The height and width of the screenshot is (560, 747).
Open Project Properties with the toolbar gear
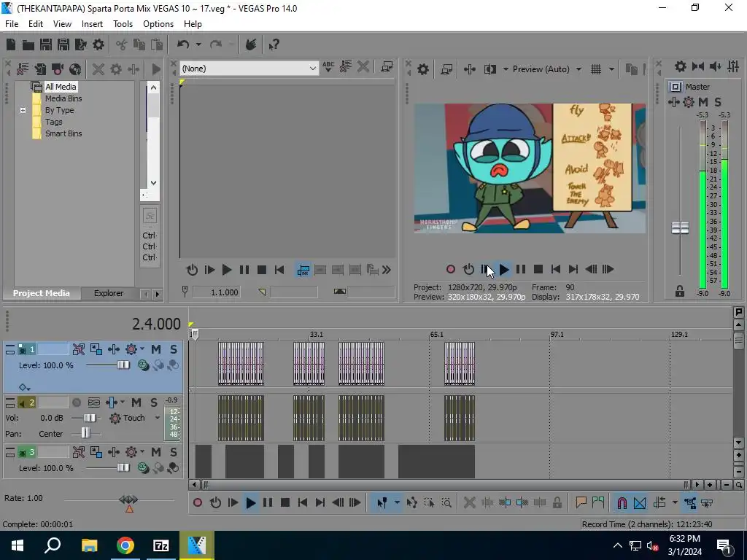coord(98,44)
